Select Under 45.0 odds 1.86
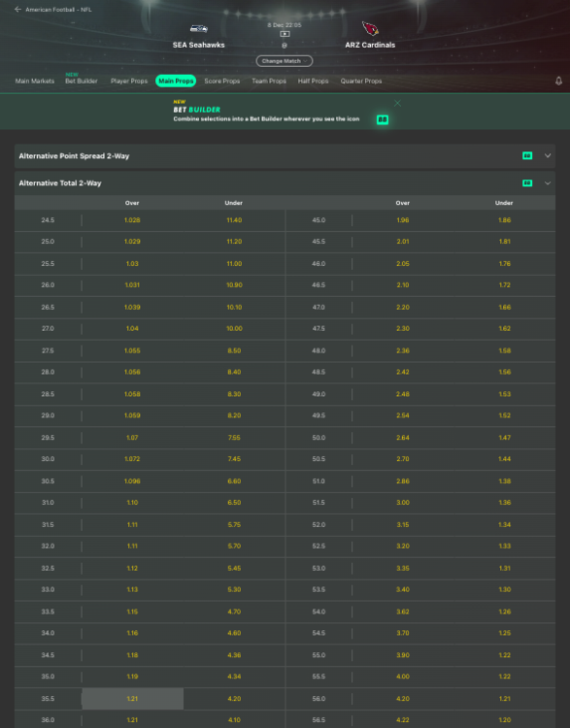The image size is (570, 728). [x=505, y=220]
